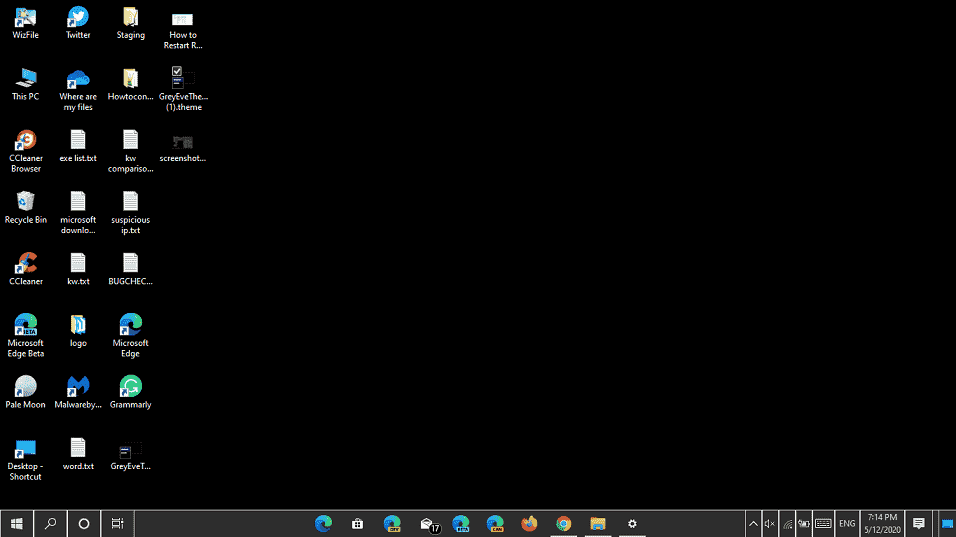
Task: Select the suspicious ip.txt file
Action: tap(130, 214)
